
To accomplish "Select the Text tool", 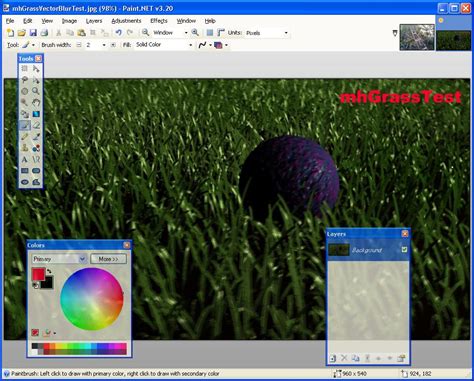I will 24,160.
